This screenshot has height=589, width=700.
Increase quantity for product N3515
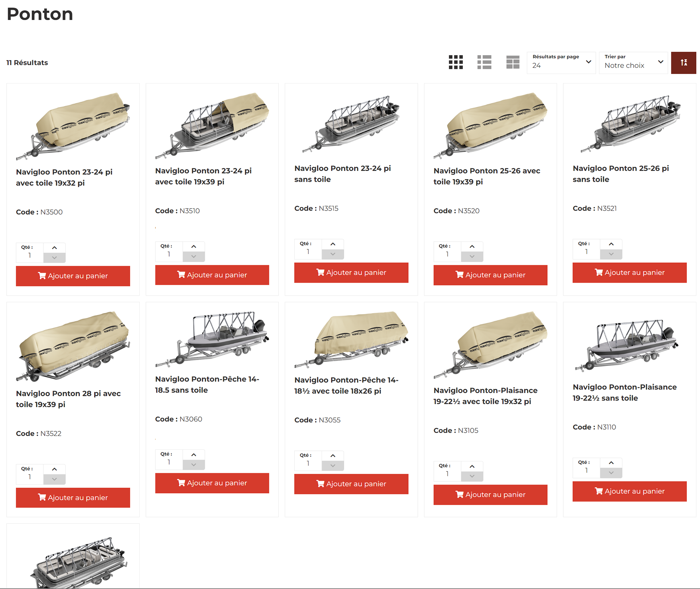click(x=333, y=244)
